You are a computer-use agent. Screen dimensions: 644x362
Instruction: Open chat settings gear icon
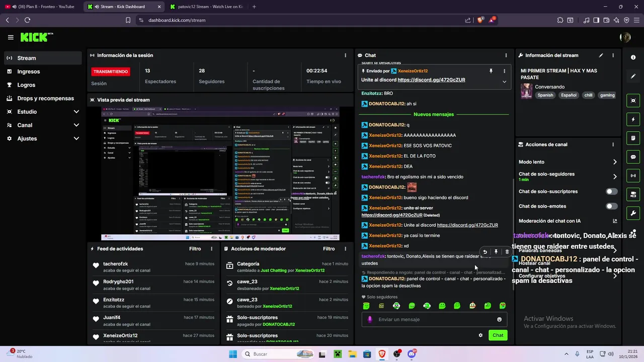480,335
